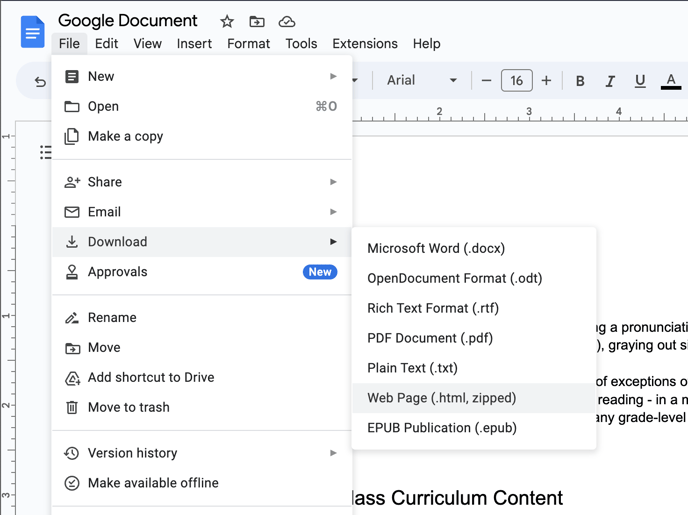Open the Tools menu

pyautogui.click(x=301, y=44)
